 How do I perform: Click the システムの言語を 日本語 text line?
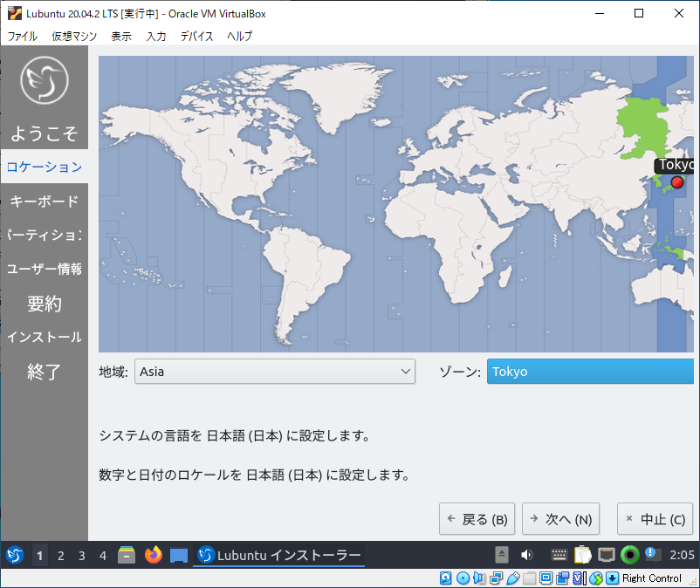pos(235,435)
